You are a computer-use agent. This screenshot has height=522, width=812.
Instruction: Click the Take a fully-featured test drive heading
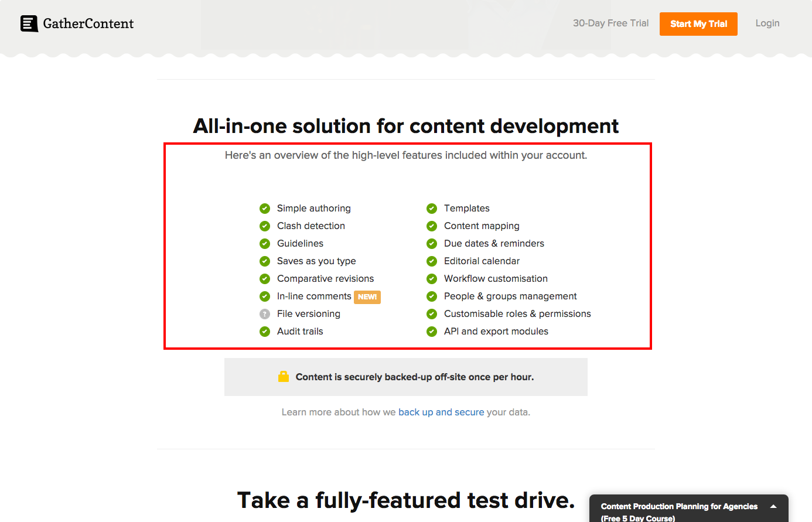pos(406,500)
